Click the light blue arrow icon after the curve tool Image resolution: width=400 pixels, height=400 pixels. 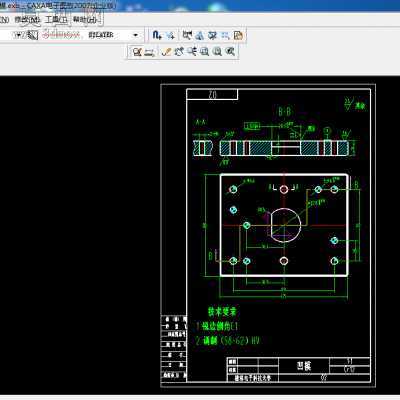(170, 35)
